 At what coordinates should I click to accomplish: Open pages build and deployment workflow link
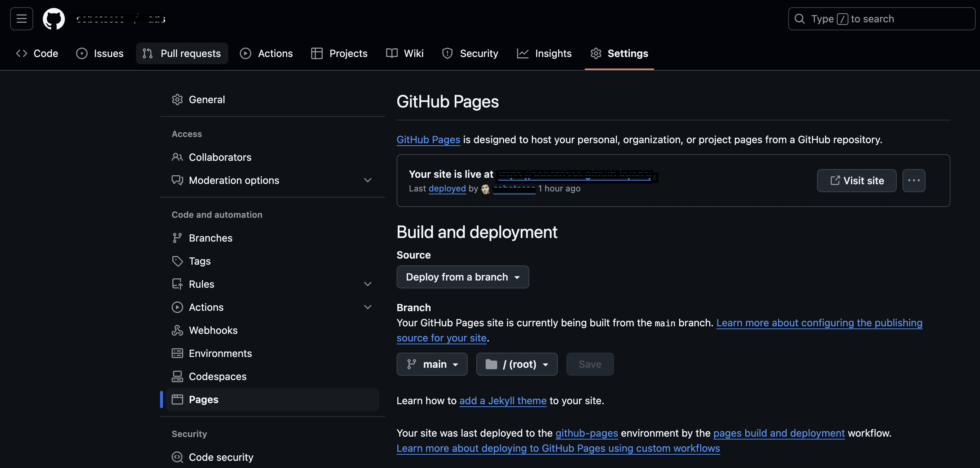(x=779, y=433)
